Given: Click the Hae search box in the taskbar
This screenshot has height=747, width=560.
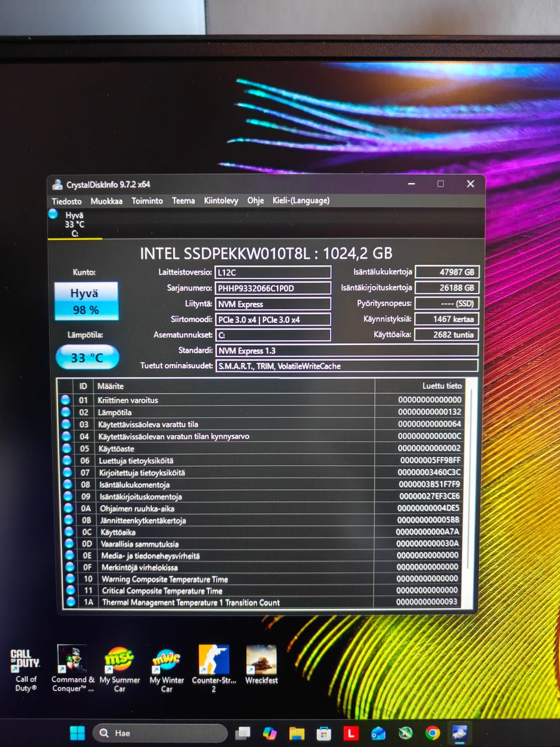Looking at the screenshot, I should [159, 733].
